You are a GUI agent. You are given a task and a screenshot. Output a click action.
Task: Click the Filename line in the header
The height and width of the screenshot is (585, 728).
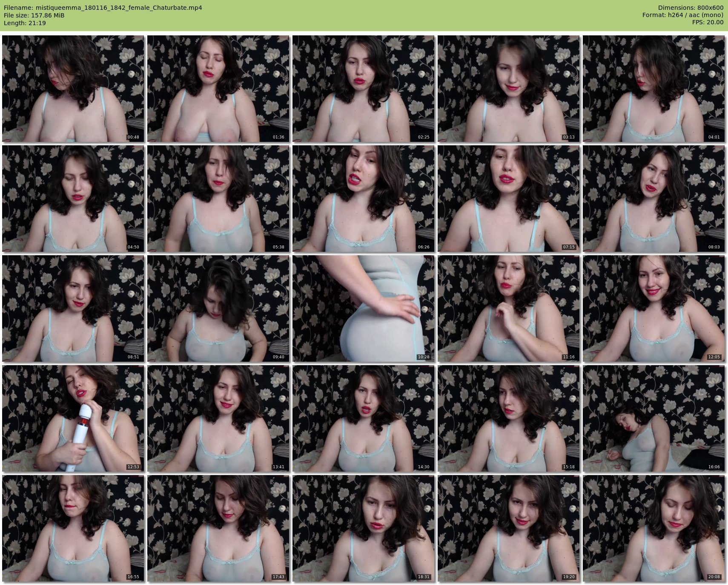(x=103, y=8)
